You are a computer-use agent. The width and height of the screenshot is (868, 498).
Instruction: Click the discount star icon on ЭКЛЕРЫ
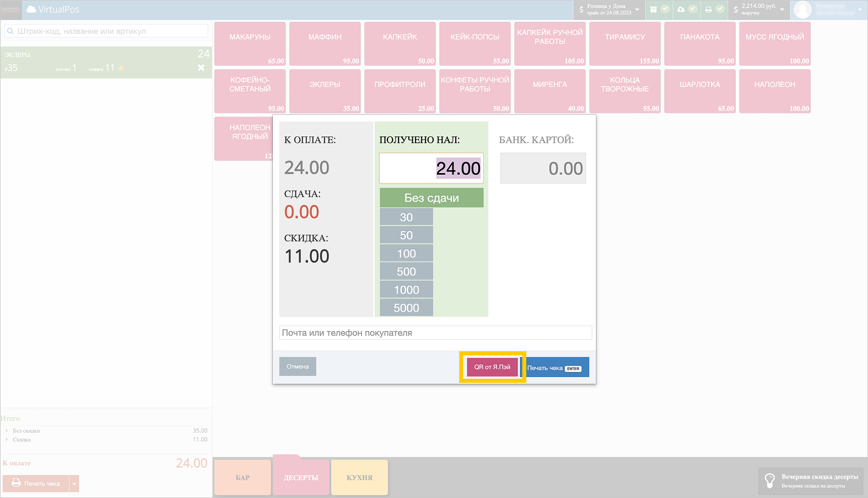(x=121, y=68)
